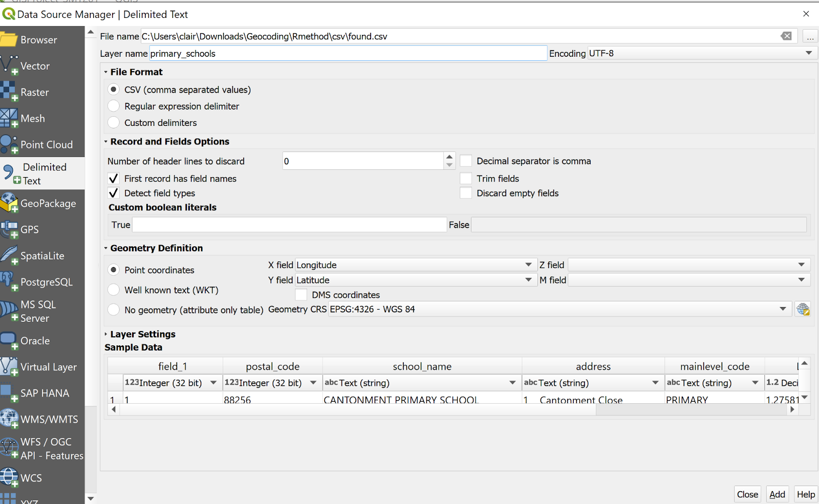
Task: Click the Mesh layer icon
Action: pos(9,118)
